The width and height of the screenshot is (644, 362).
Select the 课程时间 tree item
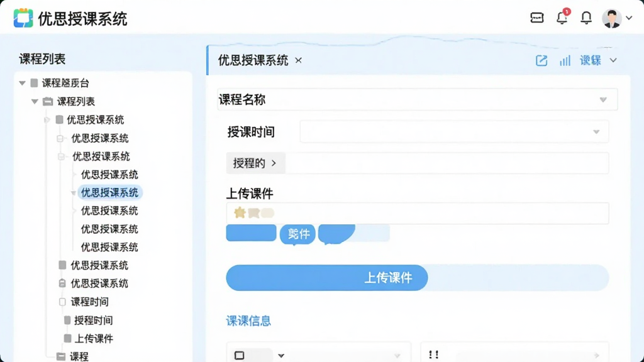pos(89,302)
